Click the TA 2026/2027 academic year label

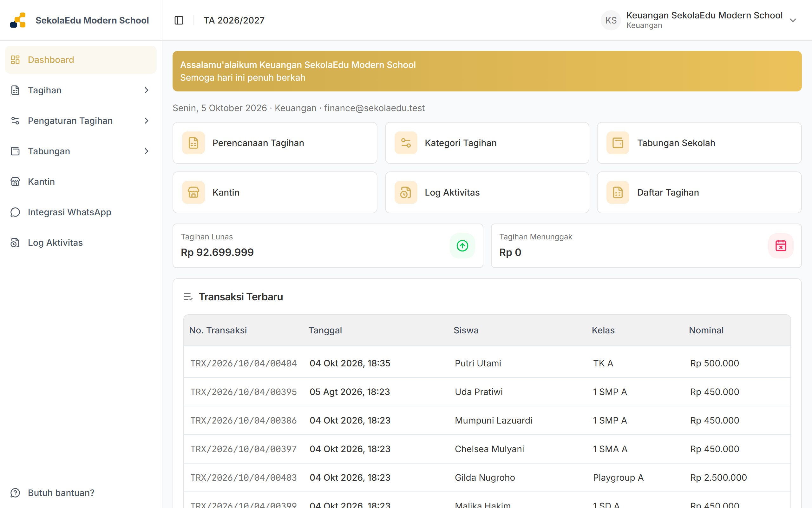(234, 20)
